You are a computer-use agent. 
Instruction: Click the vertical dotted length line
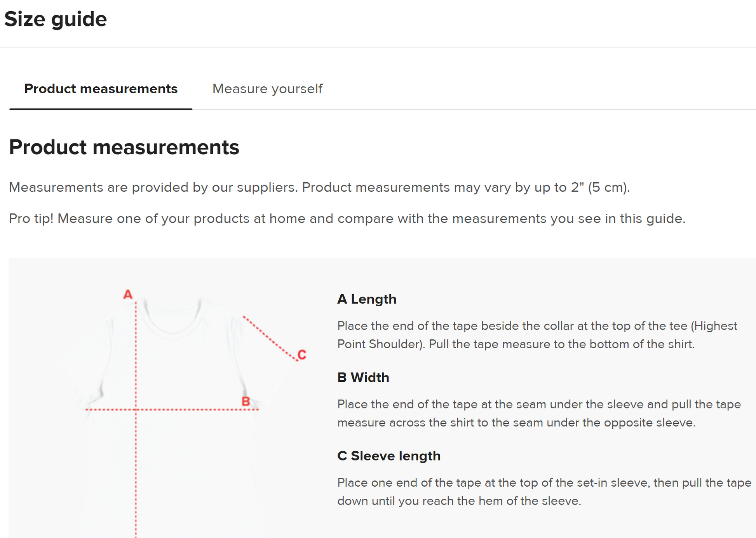pyautogui.click(x=136, y=466)
